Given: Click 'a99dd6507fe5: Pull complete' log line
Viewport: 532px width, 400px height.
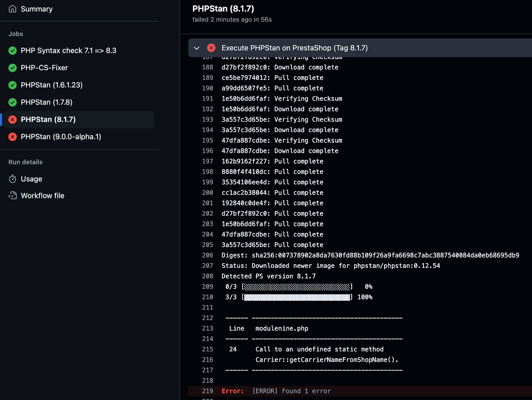Looking at the screenshot, I should click(272, 88).
